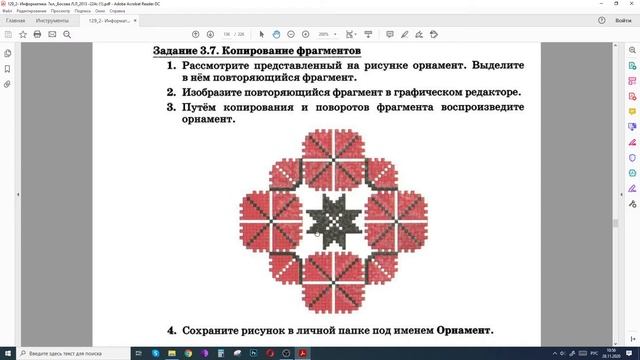Print the document using printer icon
640x360 pixels.
(x=37, y=35)
